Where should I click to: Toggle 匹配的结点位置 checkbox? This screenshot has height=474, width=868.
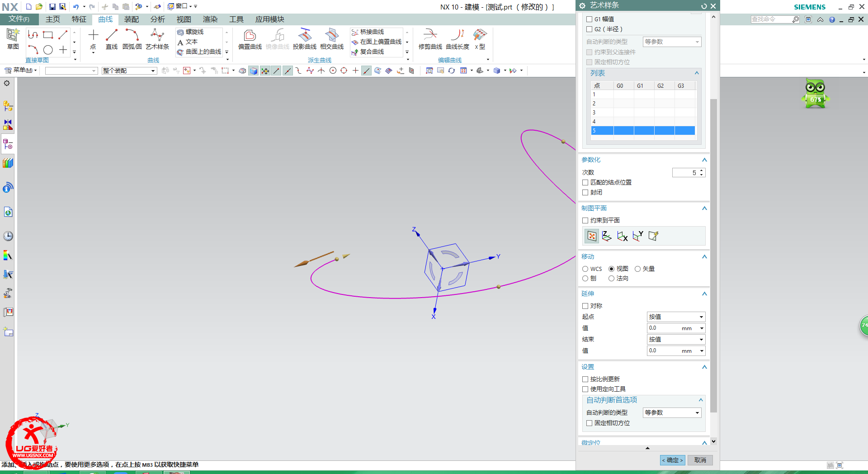585,182
